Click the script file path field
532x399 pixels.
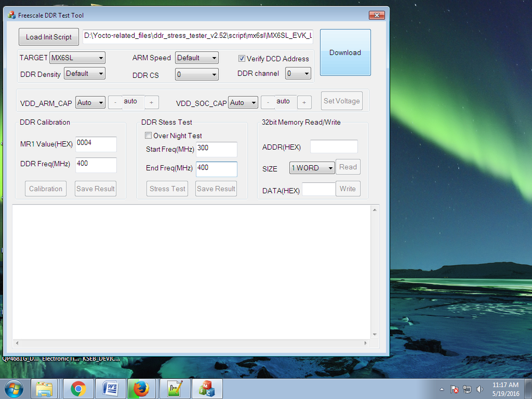[198, 36]
